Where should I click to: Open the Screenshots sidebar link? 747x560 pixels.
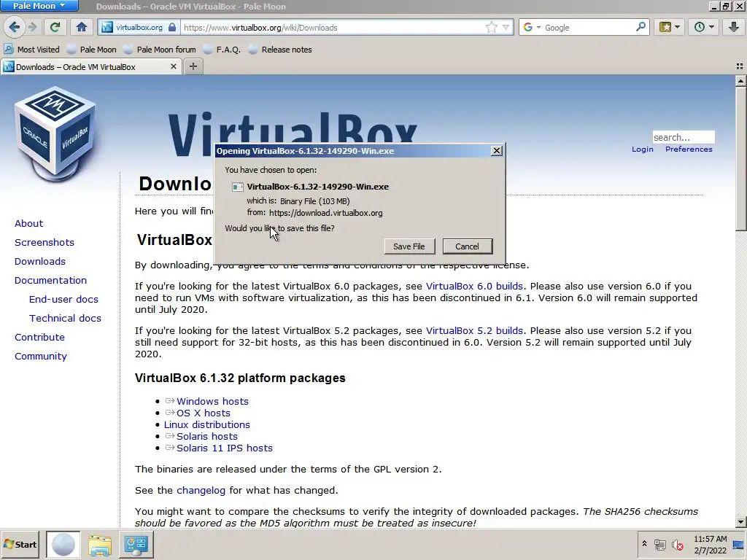[x=44, y=242]
